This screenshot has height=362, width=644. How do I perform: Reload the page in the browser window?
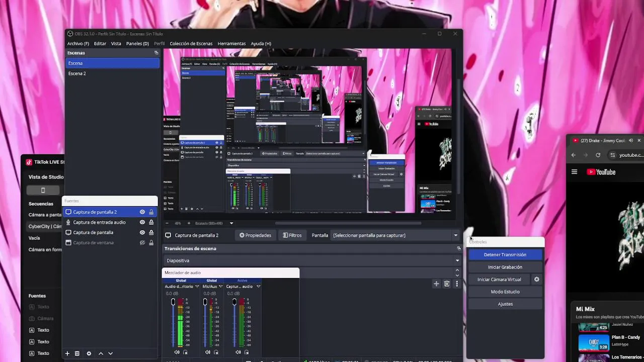(x=598, y=155)
